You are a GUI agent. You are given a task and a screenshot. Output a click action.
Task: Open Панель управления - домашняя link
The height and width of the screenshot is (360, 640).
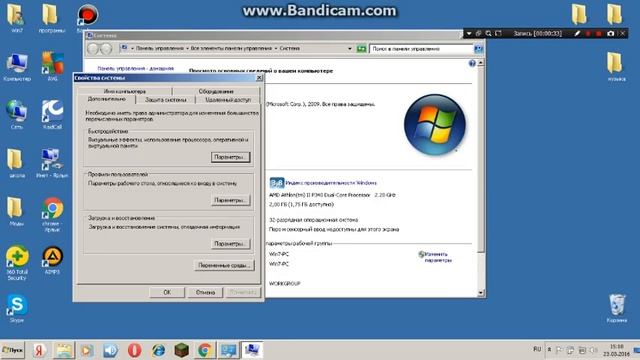[x=136, y=69]
